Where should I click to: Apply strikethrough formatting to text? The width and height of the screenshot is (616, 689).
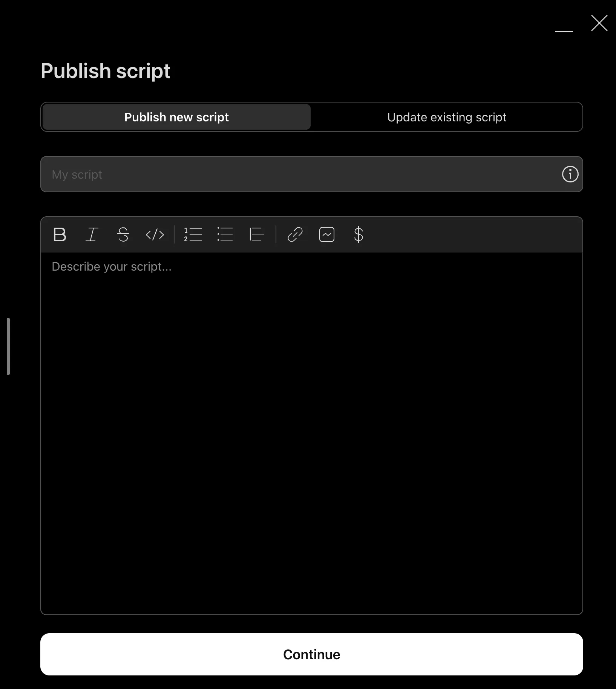coord(123,234)
